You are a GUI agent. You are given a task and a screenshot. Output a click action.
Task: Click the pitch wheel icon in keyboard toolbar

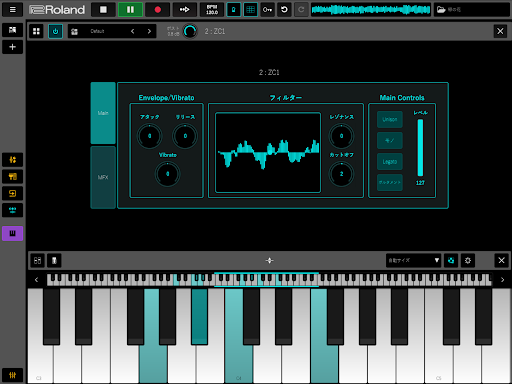[x=54, y=260]
